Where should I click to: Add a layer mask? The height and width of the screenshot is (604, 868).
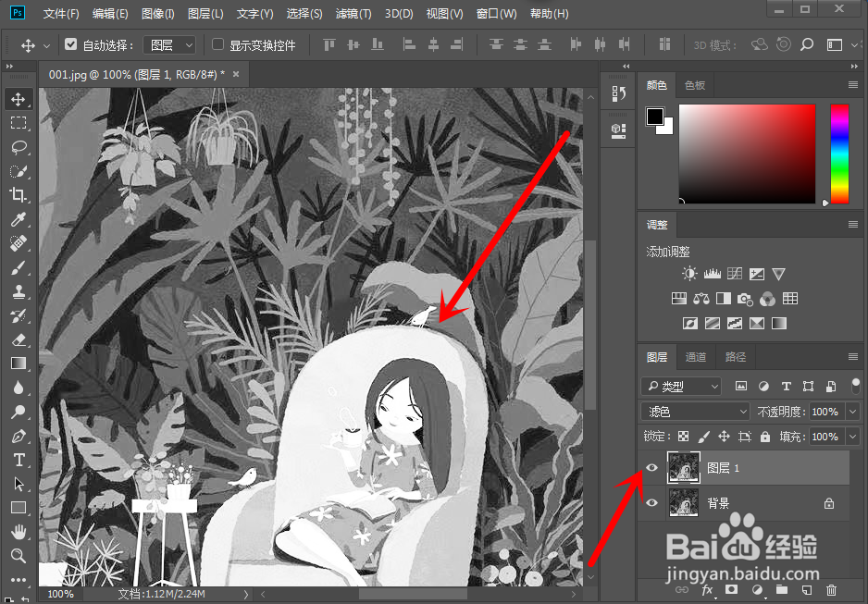(x=732, y=590)
